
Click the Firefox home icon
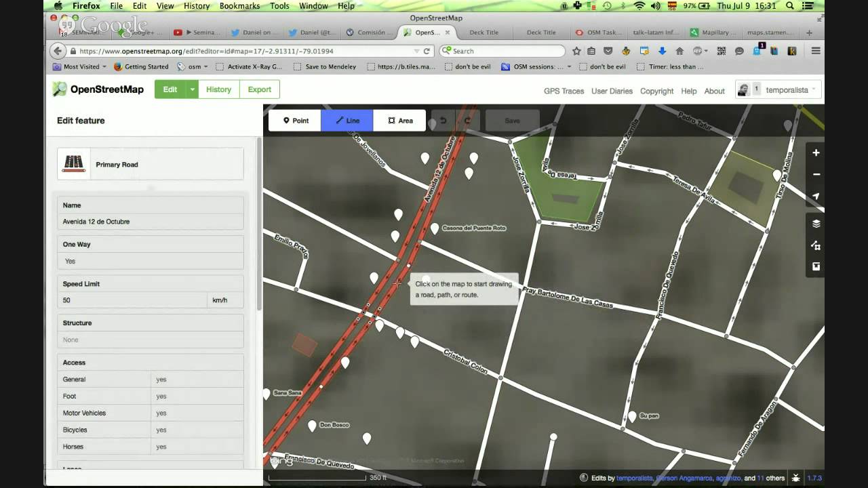tap(679, 51)
